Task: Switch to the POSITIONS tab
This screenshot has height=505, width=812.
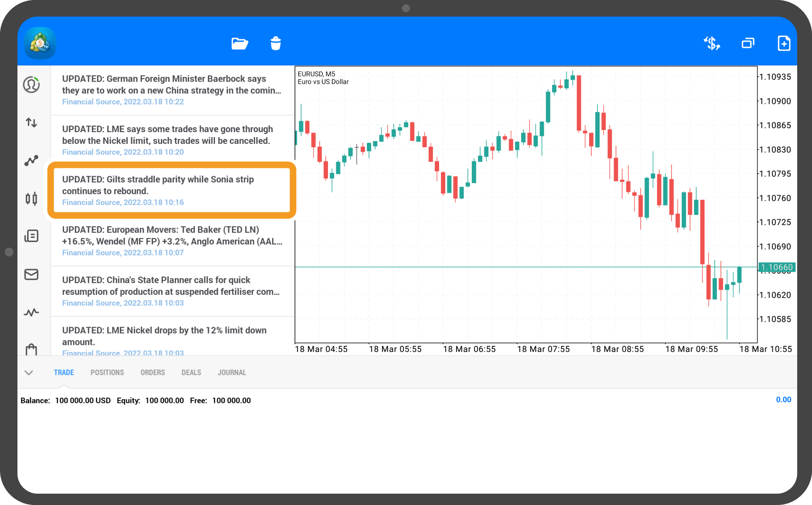Action: (107, 372)
